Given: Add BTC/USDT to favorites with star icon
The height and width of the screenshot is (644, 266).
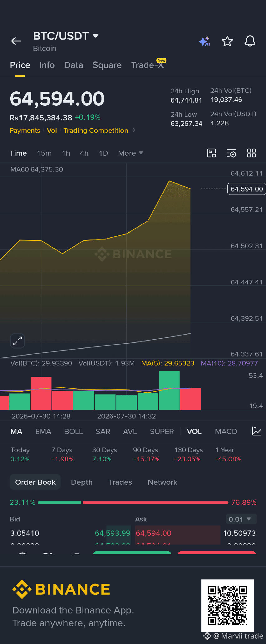Looking at the screenshot, I should pyautogui.click(x=227, y=41).
